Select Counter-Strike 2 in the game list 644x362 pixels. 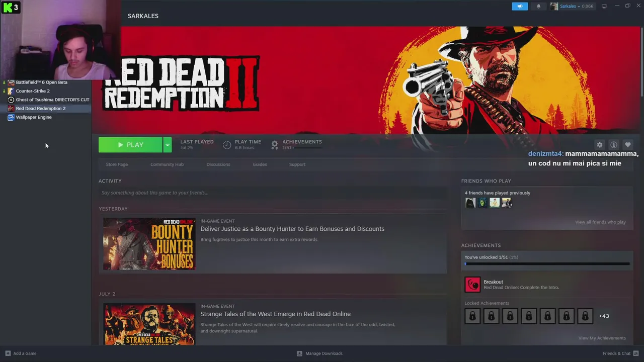pos(33,91)
